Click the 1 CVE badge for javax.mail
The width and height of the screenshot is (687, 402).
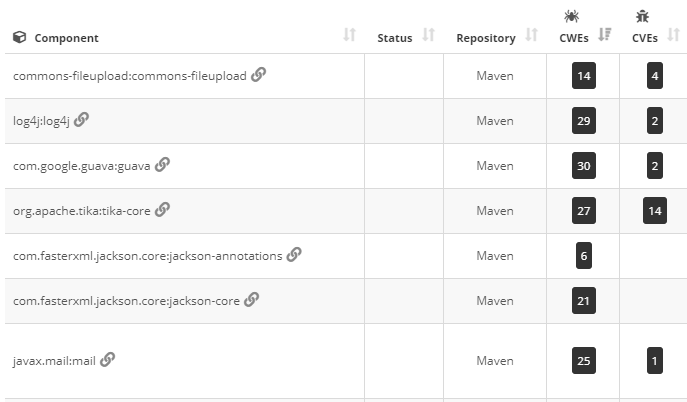coord(655,360)
